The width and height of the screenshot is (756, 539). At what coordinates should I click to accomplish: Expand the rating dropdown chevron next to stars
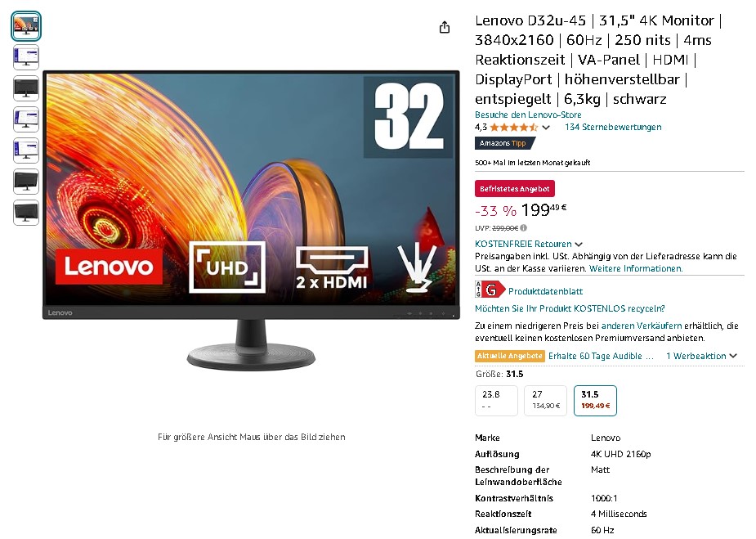[x=546, y=128]
